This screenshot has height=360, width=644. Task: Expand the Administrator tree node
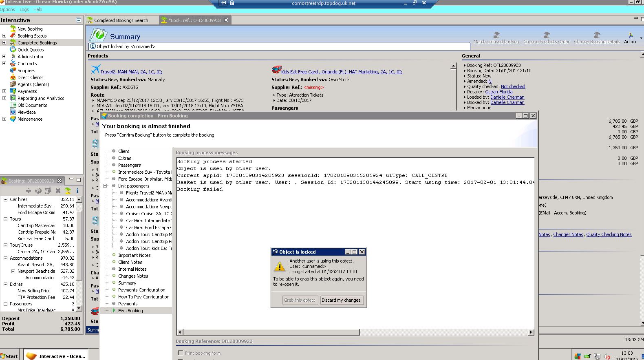tap(4, 56)
